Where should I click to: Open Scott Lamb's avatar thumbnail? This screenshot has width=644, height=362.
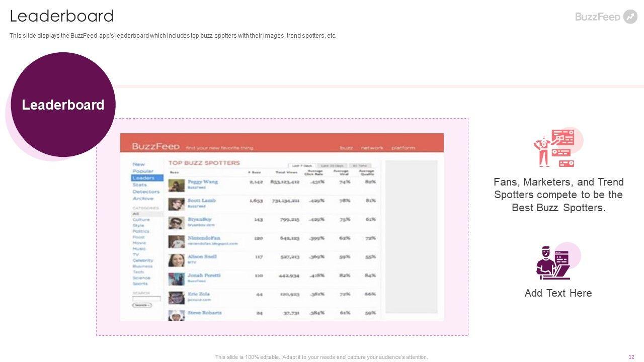click(176, 204)
